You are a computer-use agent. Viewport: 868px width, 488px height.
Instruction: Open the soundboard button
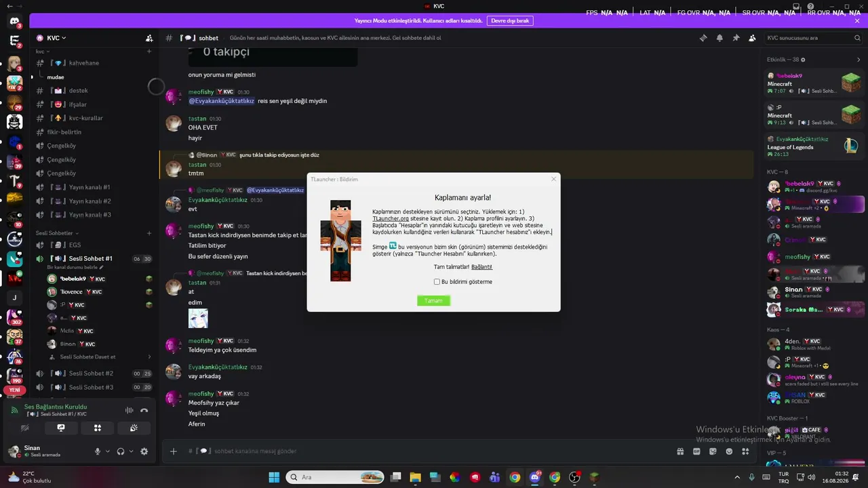coord(134,428)
